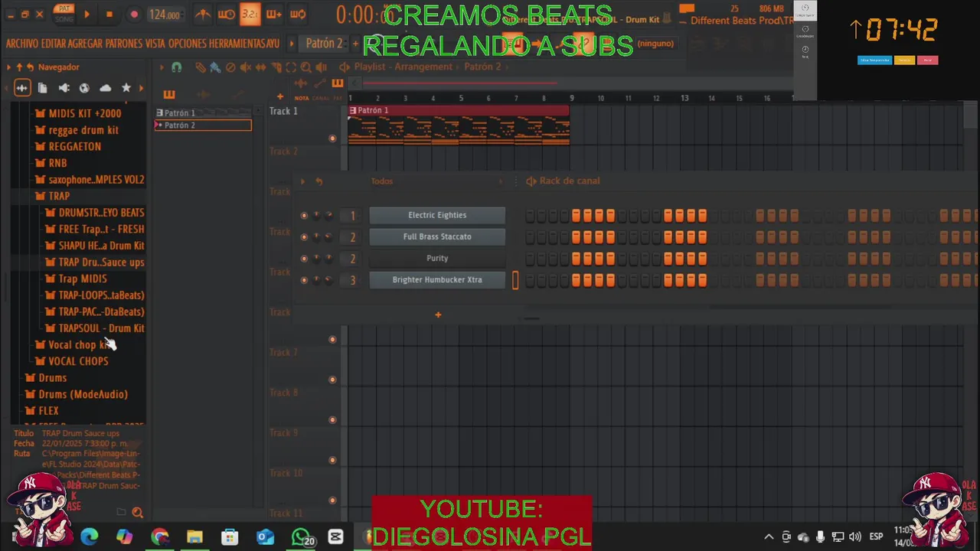
Task: Toggle overdub loop recording icon
Action: coord(298,14)
